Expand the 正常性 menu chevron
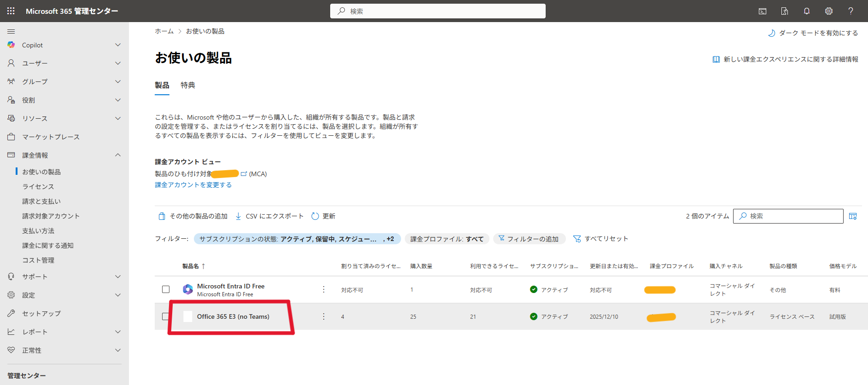Viewport: 868px width, 385px height. 118,350
